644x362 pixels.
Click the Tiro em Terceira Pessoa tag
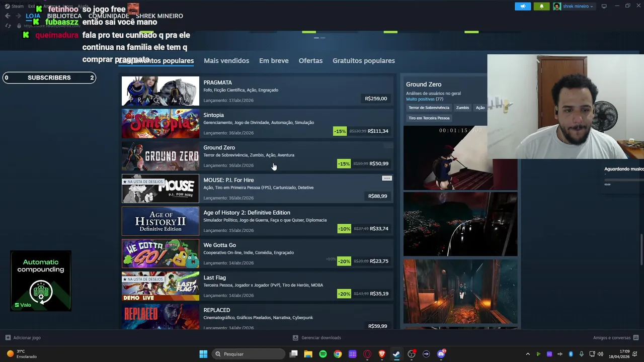tap(429, 118)
